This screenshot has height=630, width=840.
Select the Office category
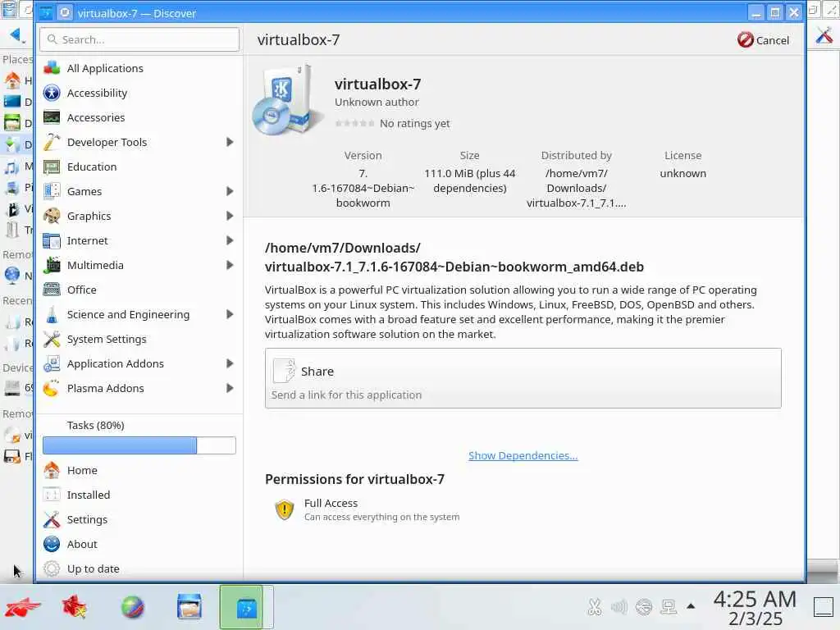139,290
